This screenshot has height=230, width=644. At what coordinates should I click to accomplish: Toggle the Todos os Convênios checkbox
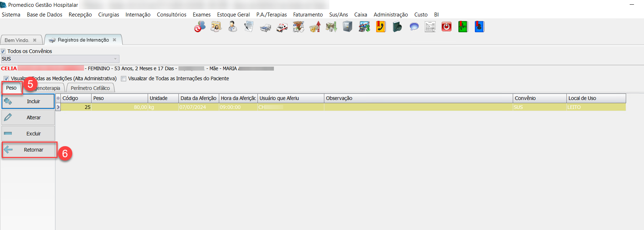point(3,51)
